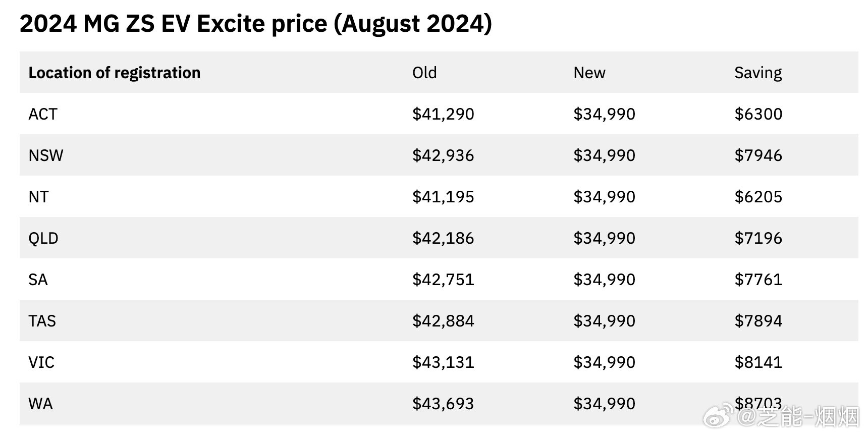
Task: Click the Saving column header
Action: pos(757,73)
